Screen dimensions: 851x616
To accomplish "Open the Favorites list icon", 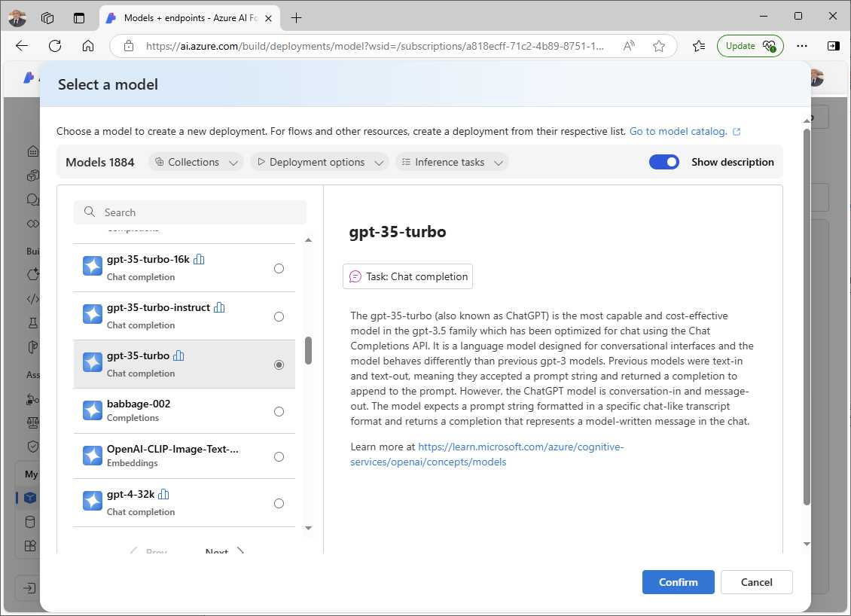I will click(x=699, y=46).
